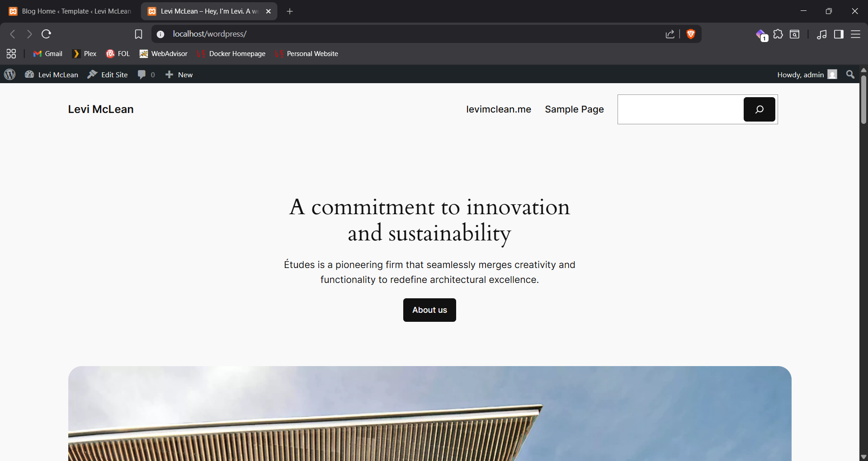Click the Brave Shields lion icon

coord(690,34)
